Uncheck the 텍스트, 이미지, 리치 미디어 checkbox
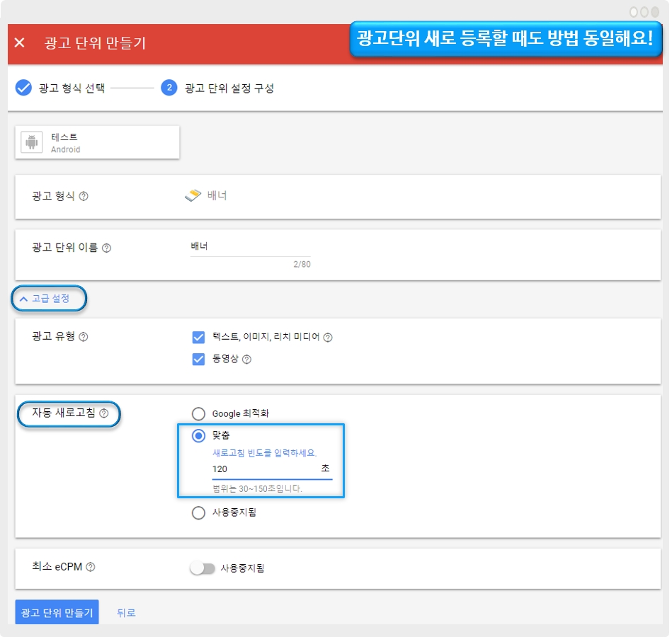 click(x=198, y=338)
